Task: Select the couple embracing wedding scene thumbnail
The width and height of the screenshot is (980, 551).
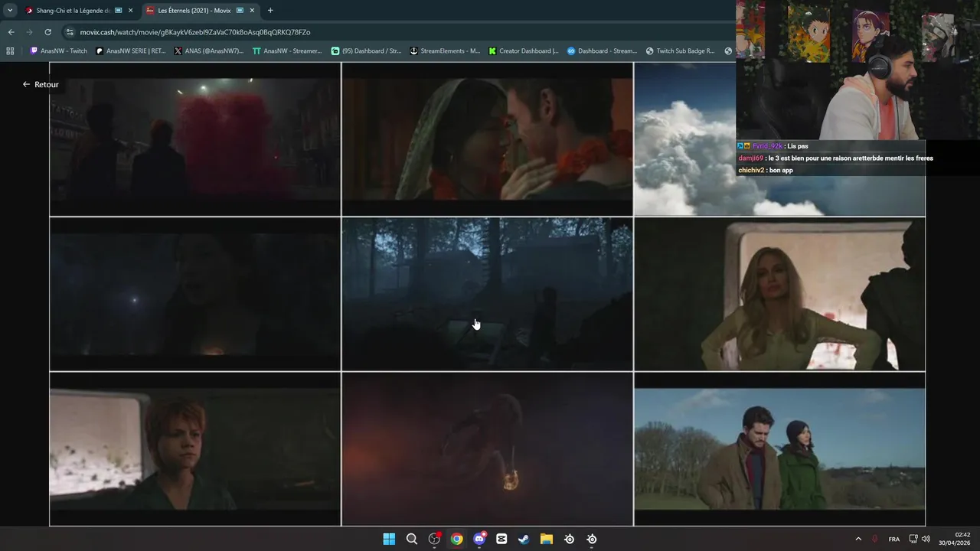Action: coord(488,139)
